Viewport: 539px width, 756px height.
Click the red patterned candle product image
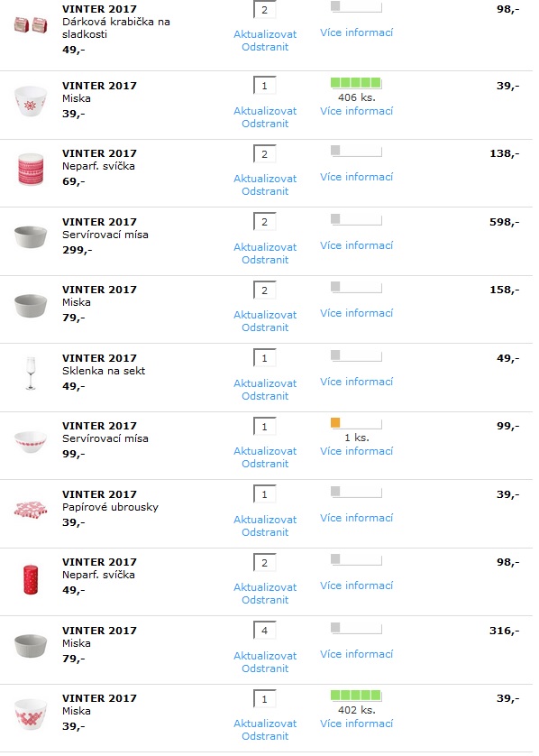(x=31, y=170)
